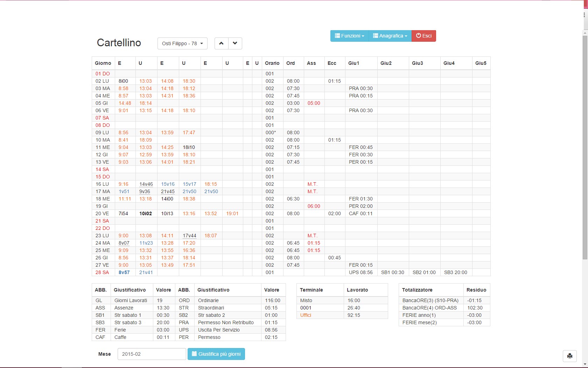Click 8v57 entry on 28 SA

point(124,272)
